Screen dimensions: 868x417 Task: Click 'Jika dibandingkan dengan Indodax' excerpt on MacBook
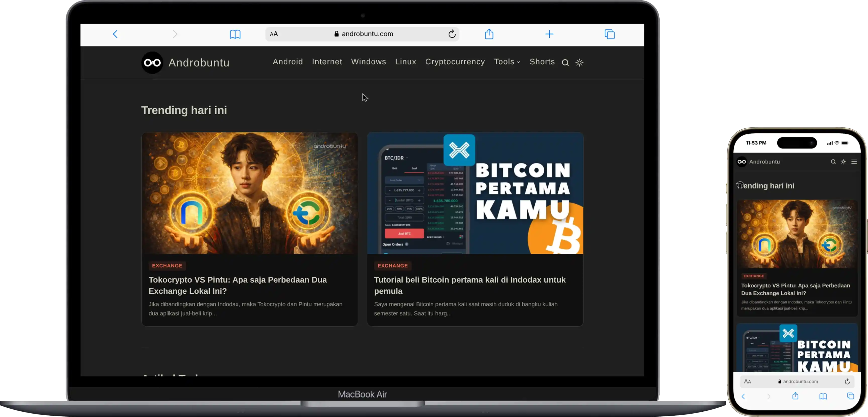point(246,308)
